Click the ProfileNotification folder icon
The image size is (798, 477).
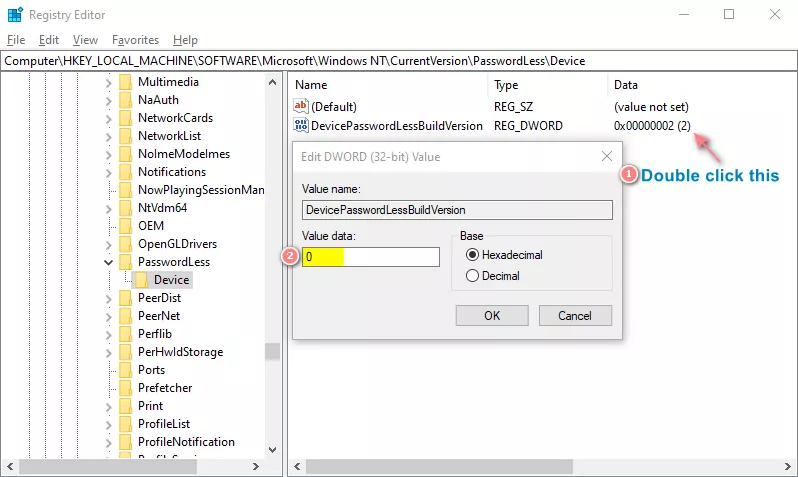(125, 442)
